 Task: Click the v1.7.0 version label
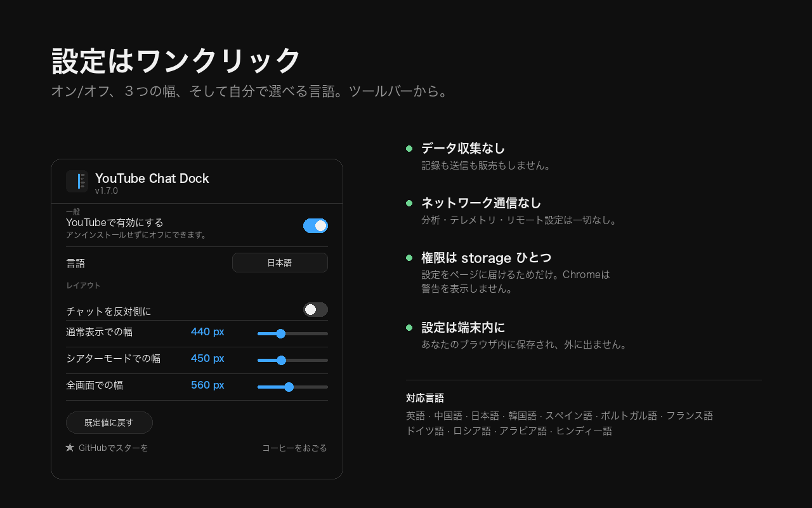(x=107, y=190)
